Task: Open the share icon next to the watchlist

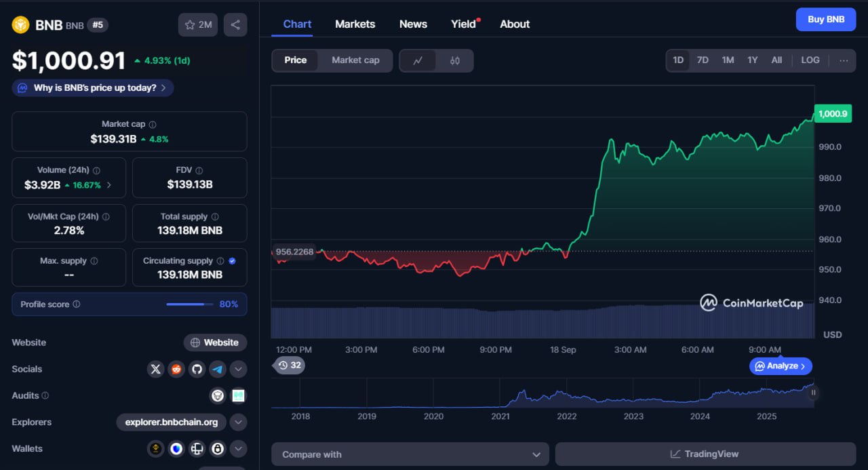Action: [235, 25]
